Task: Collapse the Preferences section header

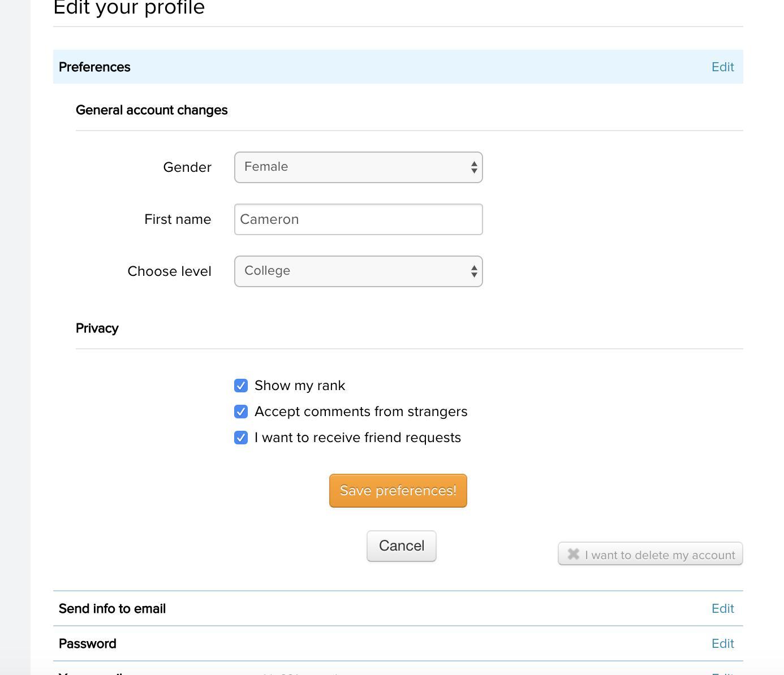Action: click(x=94, y=67)
